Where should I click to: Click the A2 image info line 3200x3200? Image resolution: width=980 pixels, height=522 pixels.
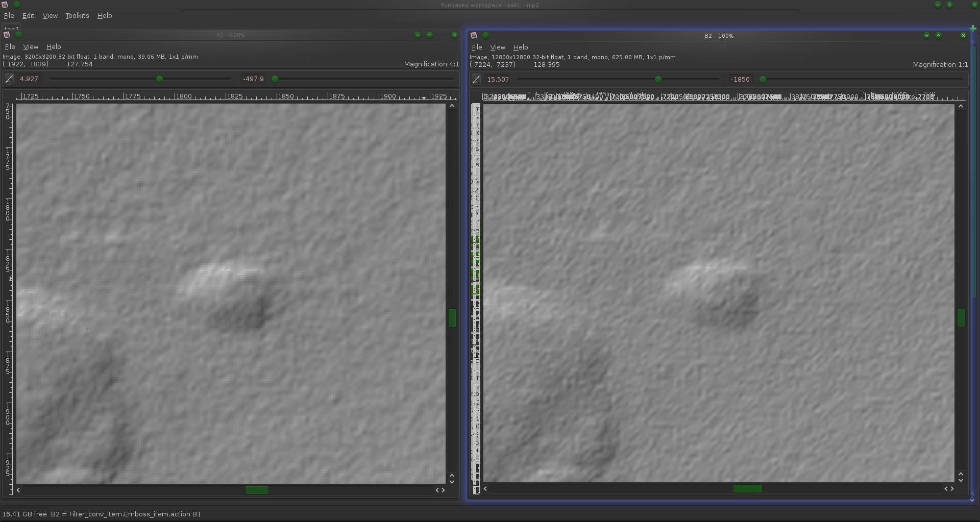point(100,57)
